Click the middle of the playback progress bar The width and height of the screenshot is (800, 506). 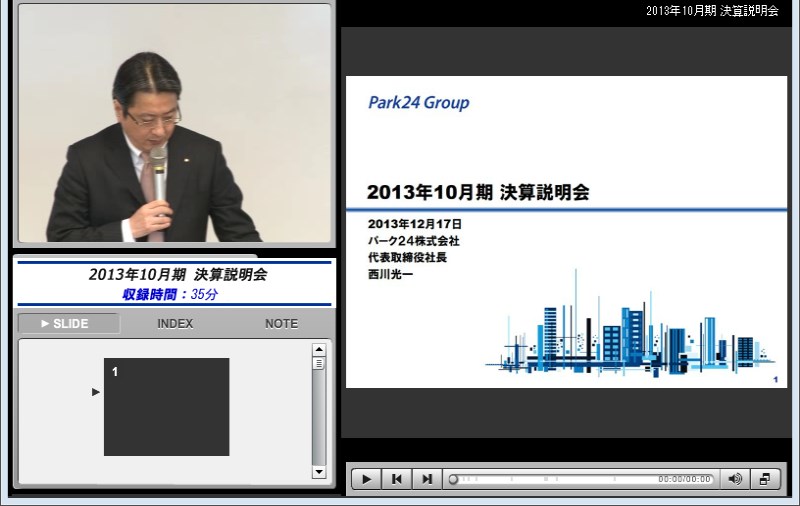coord(581,479)
